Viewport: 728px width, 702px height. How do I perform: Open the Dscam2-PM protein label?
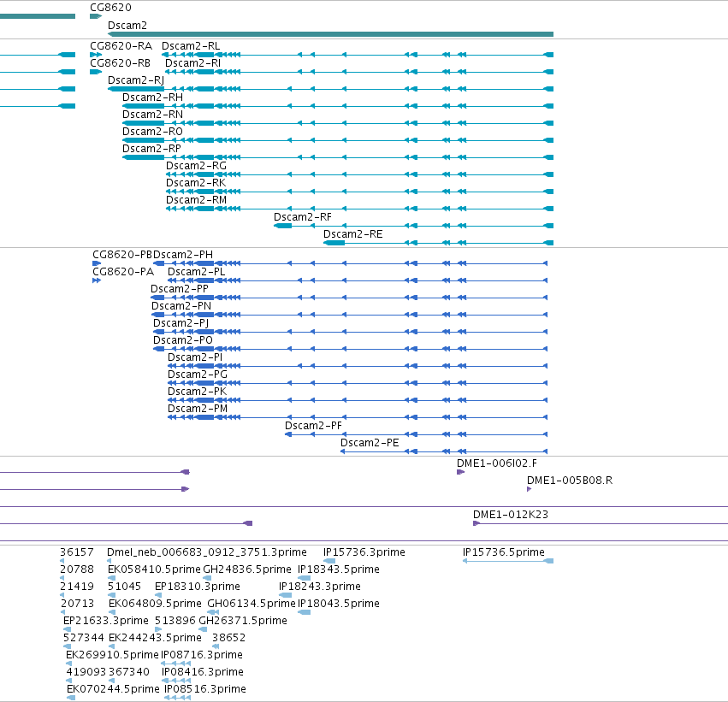198,410
